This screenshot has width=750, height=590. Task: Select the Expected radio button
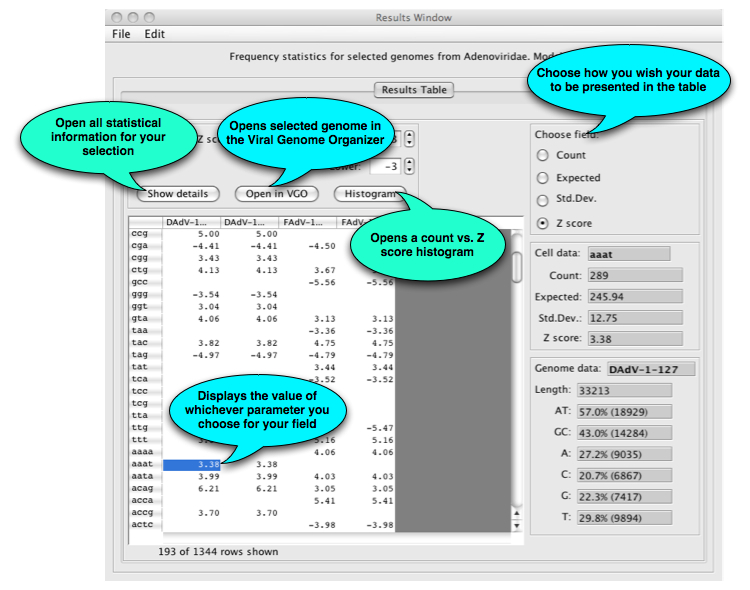click(542, 178)
